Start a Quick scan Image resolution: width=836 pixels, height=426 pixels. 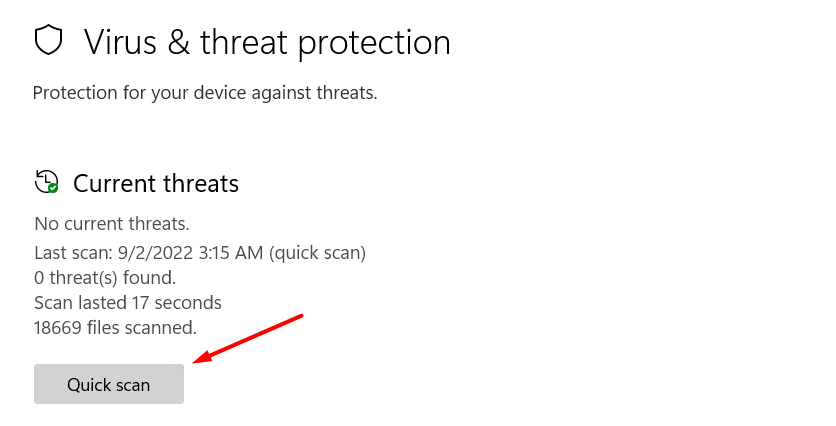(109, 384)
